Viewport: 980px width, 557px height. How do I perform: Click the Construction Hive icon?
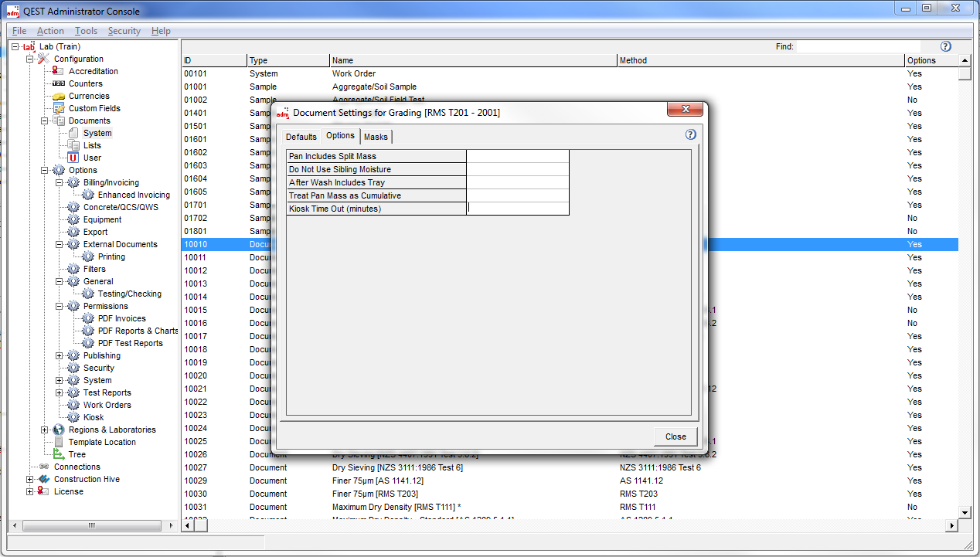pyautogui.click(x=44, y=479)
